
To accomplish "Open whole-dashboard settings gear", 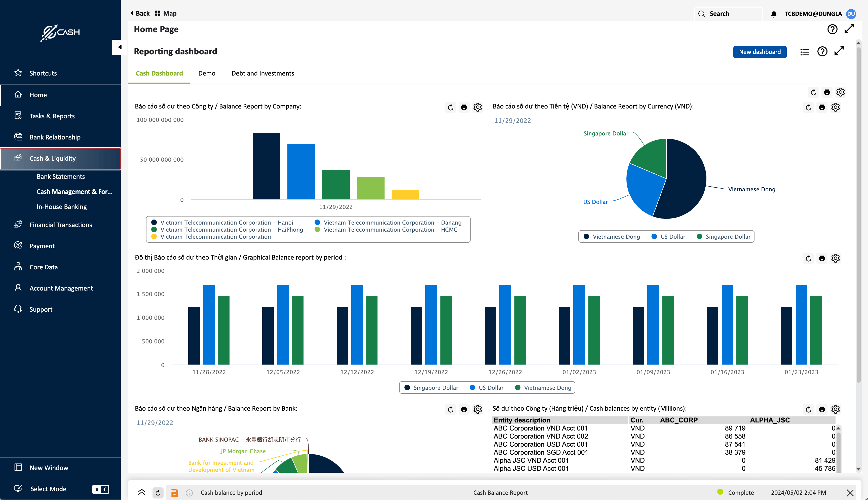I will pos(841,92).
